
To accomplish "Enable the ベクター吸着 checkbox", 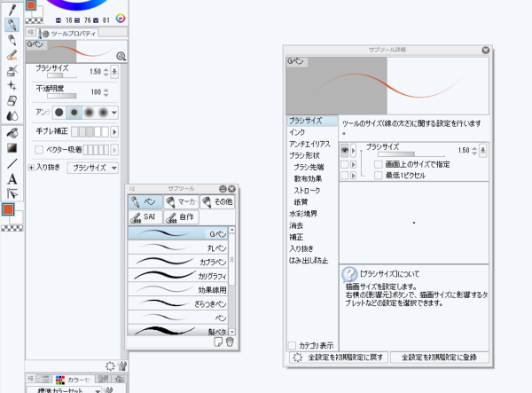I will coord(40,149).
